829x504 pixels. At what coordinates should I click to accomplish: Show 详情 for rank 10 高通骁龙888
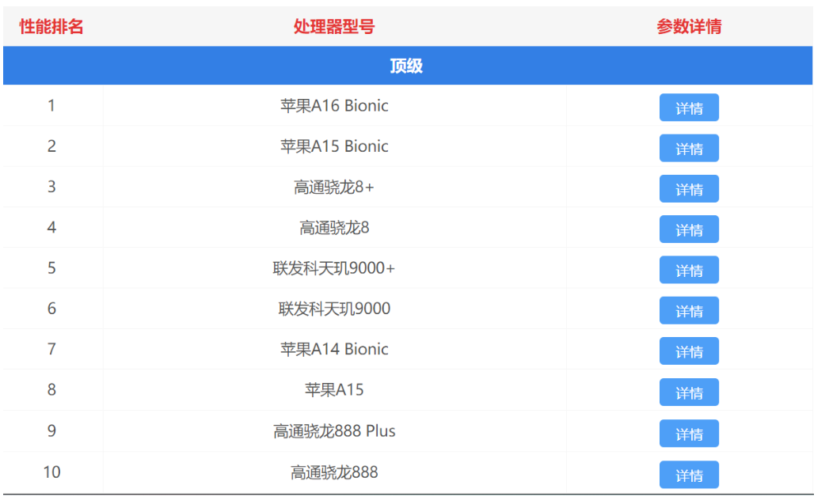click(x=688, y=475)
